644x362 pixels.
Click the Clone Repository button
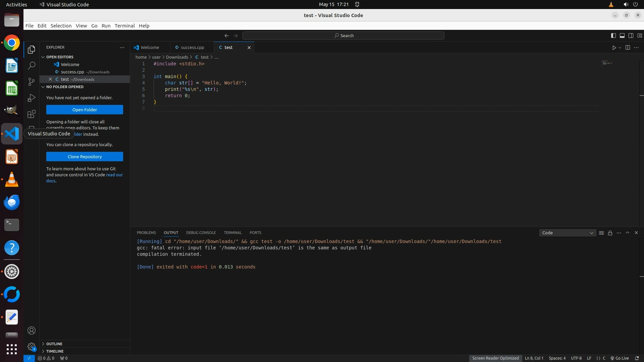click(85, 157)
